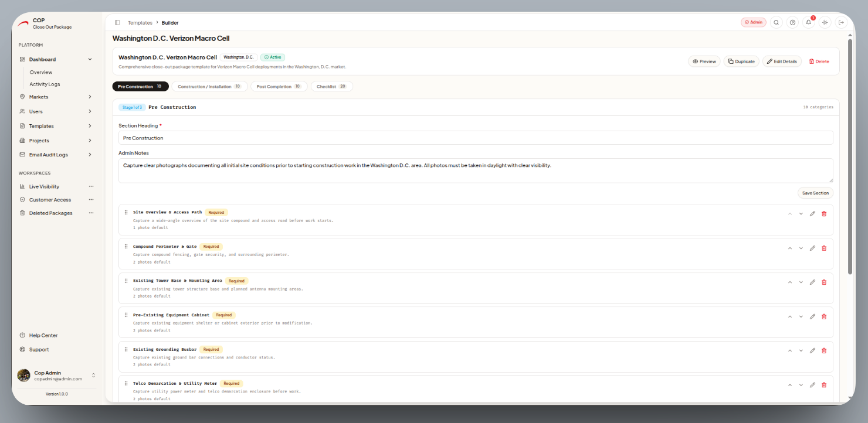Screen dimensions: 868x423
Task: Switch to Construction / Installation tab
Action: tap(209, 87)
